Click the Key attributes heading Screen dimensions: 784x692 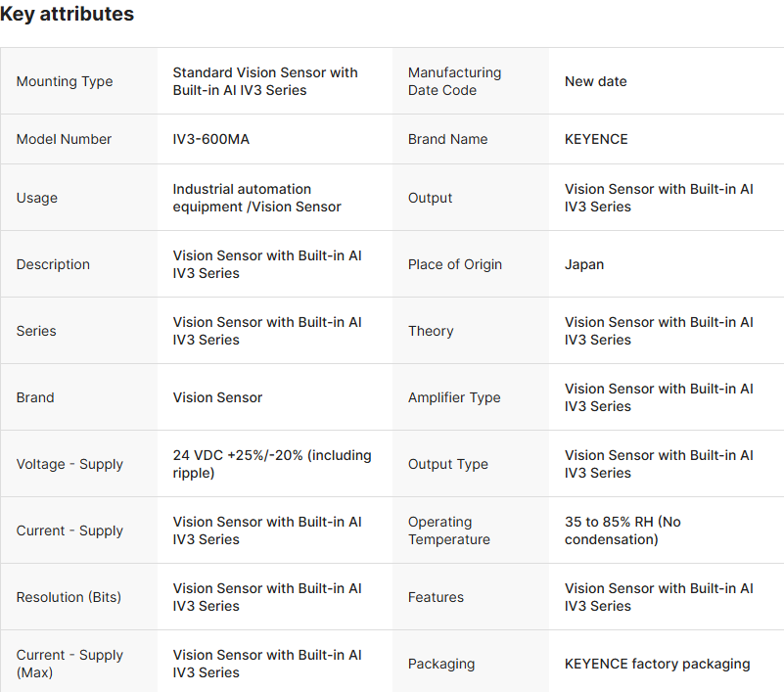[x=68, y=15]
